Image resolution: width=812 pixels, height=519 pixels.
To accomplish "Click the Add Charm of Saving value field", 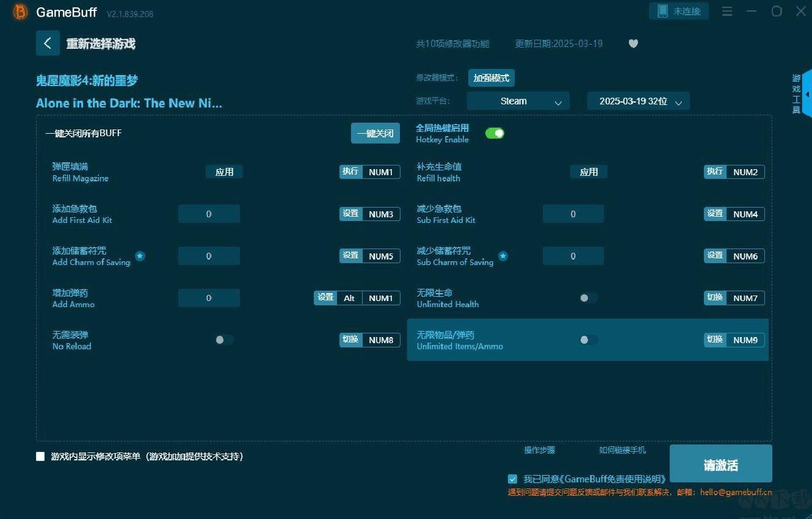I will [209, 256].
